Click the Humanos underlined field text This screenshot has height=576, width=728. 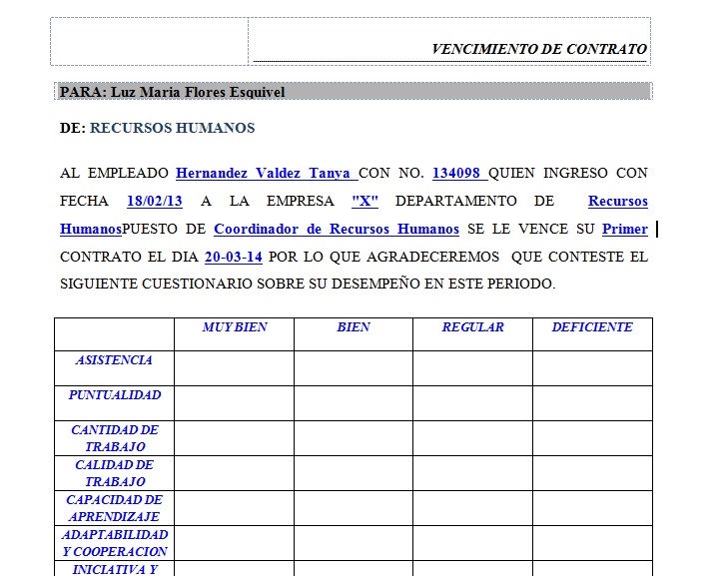91,229
